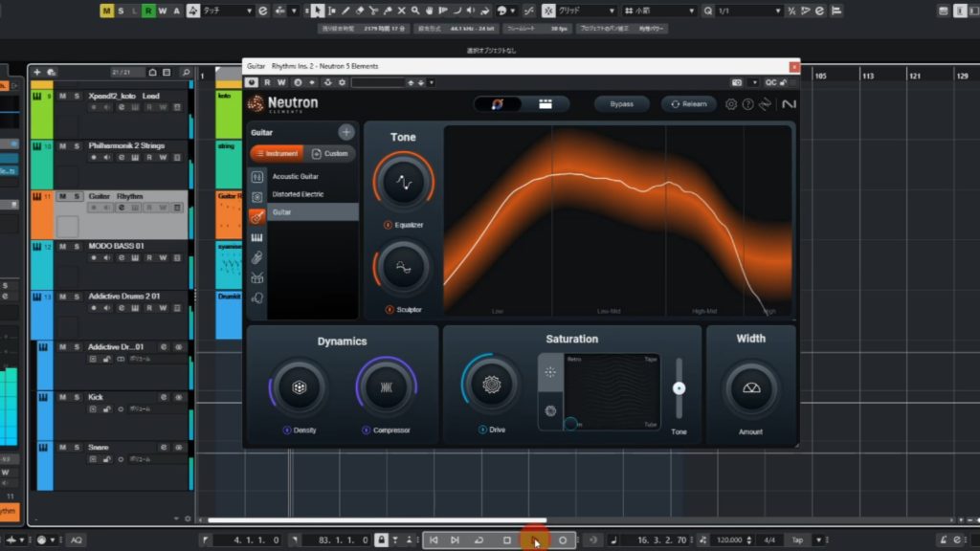The width and height of the screenshot is (980, 551).
Task: Select the vocal head category icon
Action: click(257, 298)
